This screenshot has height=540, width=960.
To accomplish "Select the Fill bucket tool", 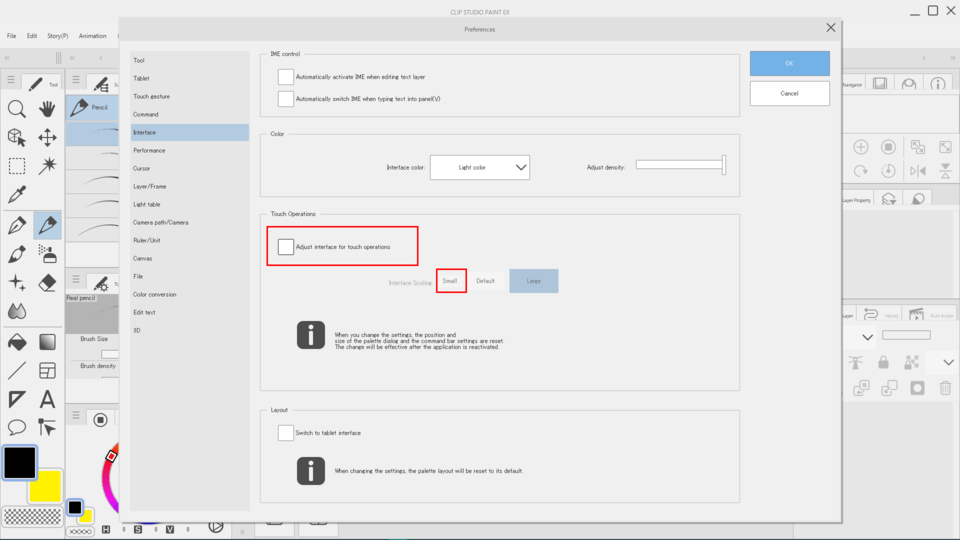I will point(17,342).
